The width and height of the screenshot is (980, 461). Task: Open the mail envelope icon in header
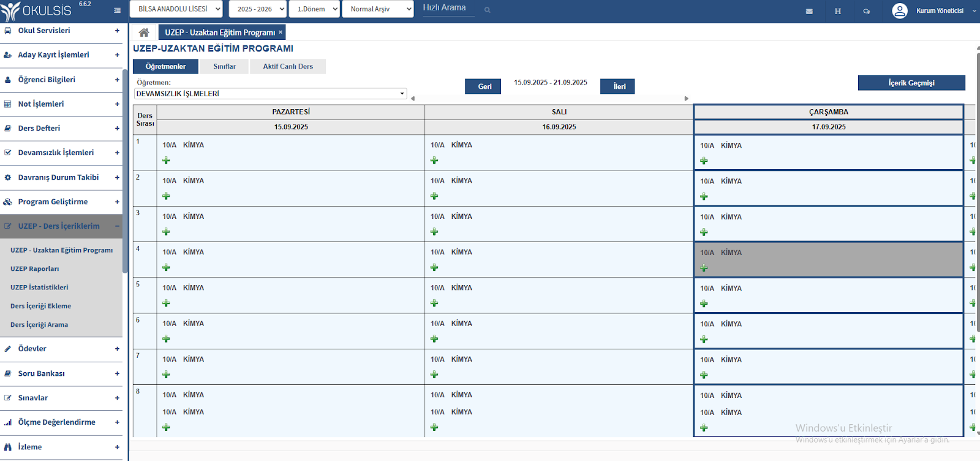pyautogui.click(x=809, y=11)
